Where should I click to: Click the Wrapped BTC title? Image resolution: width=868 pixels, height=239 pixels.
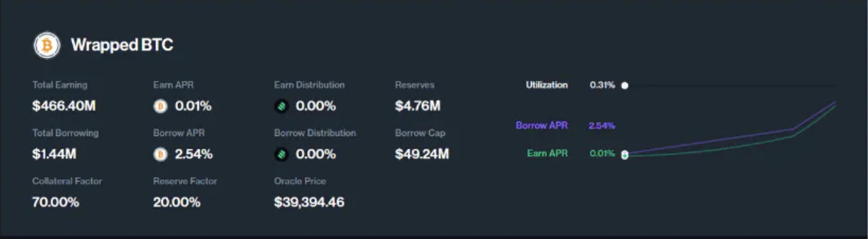[x=122, y=45]
